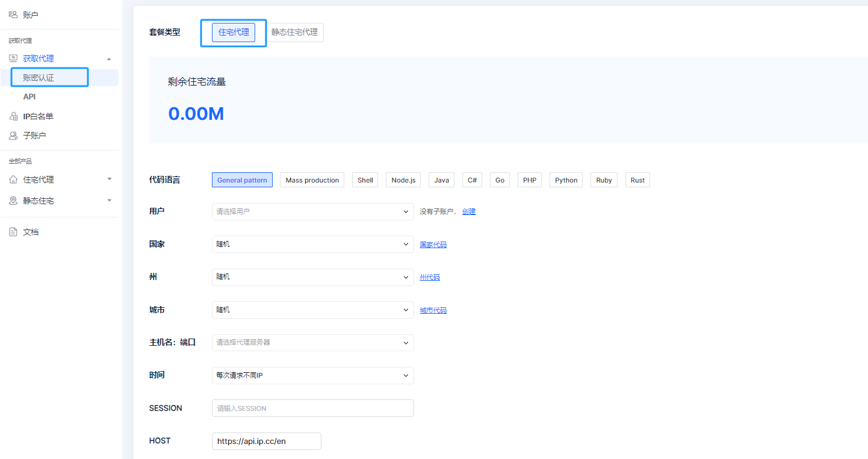Click the 子账户 user icon
Image resolution: width=868 pixels, height=459 pixels.
(x=13, y=136)
